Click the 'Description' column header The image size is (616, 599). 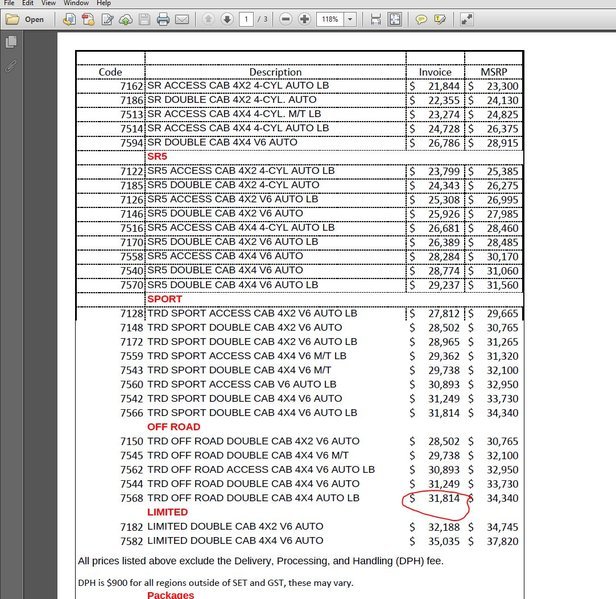[x=275, y=72]
